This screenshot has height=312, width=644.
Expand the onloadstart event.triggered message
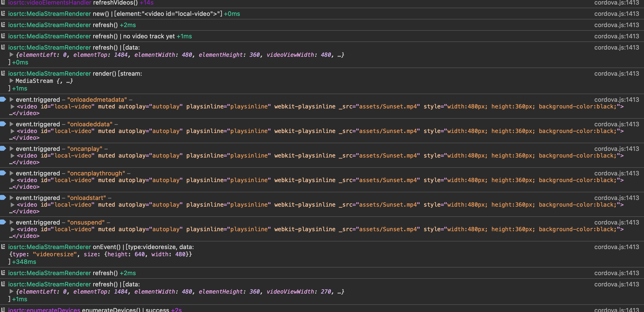click(x=11, y=197)
